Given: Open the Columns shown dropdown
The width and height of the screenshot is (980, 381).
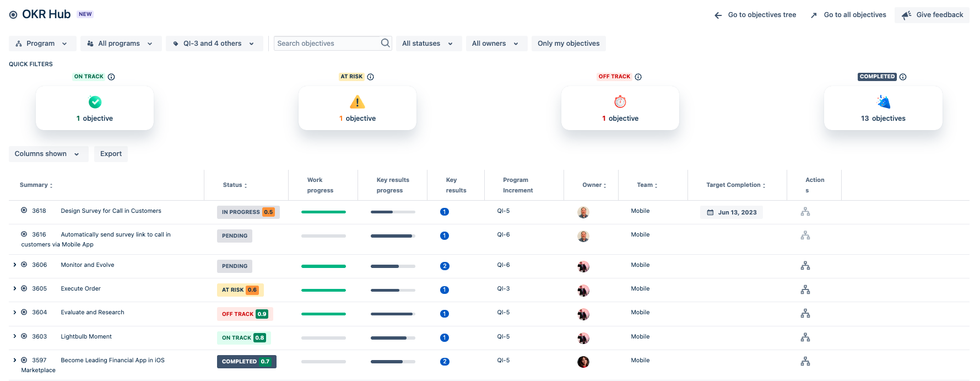Looking at the screenshot, I should [48, 154].
